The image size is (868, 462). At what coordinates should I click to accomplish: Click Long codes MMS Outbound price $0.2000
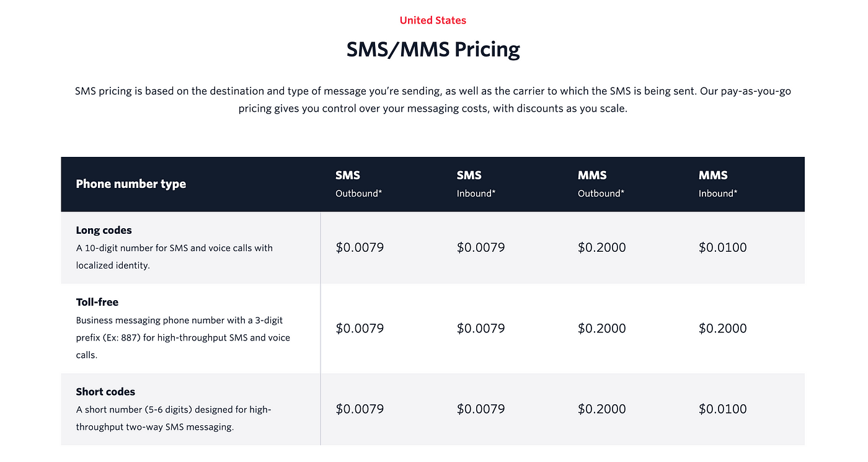602,247
